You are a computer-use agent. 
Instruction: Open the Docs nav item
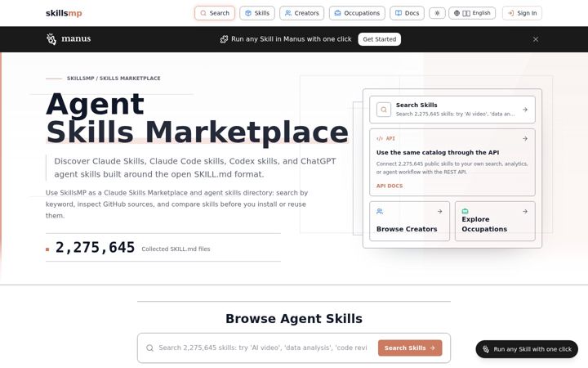[407, 13]
